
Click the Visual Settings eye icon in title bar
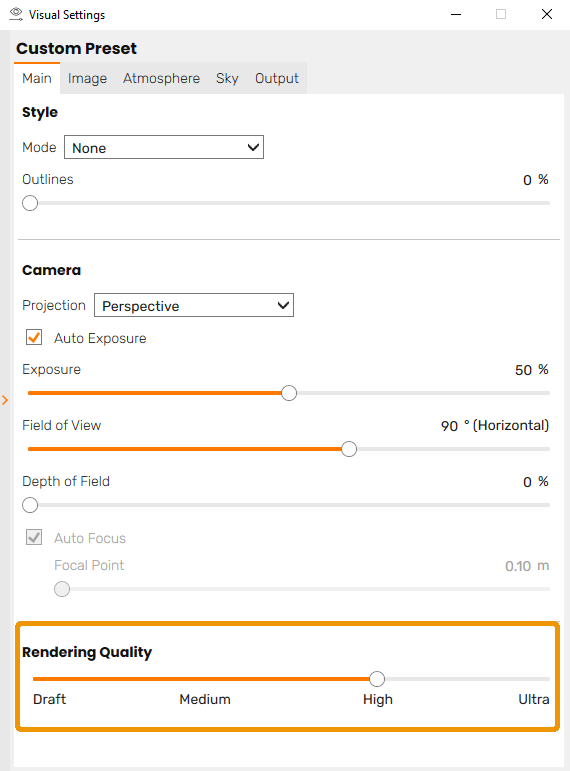[16, 14]
